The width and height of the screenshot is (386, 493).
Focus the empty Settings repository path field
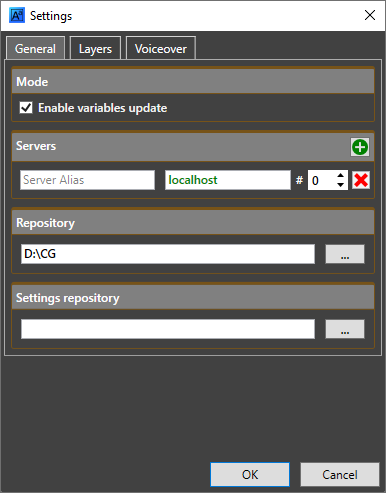pyautogui.click(x=168, y=329)
